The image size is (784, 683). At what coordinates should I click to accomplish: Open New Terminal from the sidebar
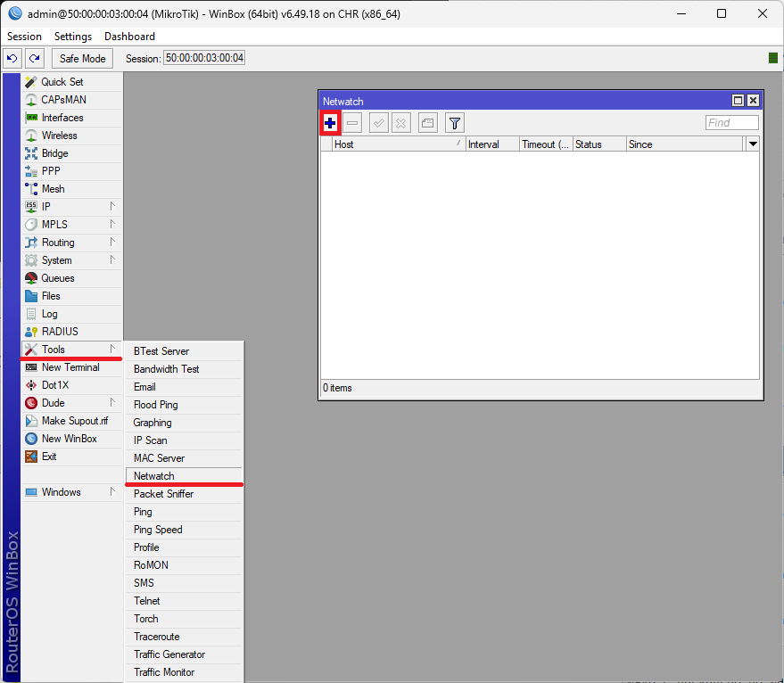(x=70, y=367)
